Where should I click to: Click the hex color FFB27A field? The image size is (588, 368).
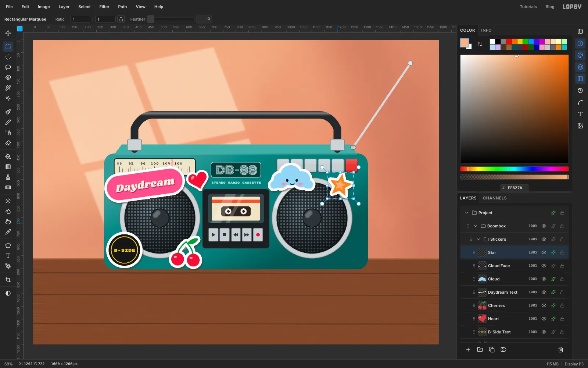click(514, 188)
